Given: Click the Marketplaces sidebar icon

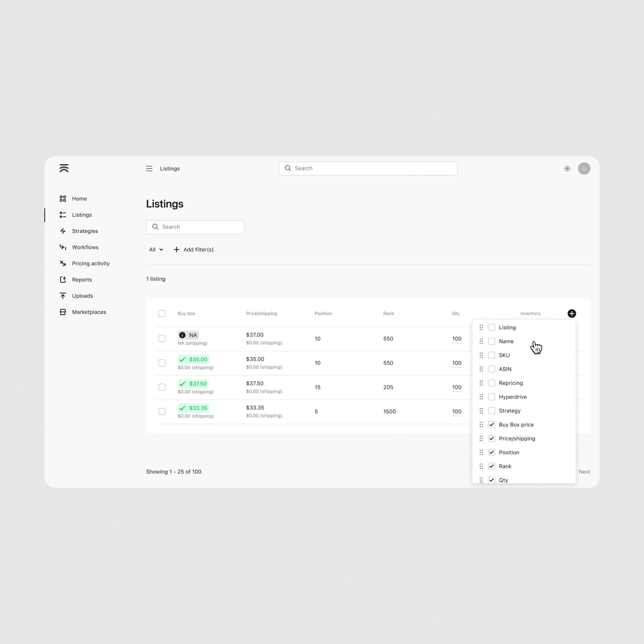Looking at the screenshot, I should click(x=63, y=311).
